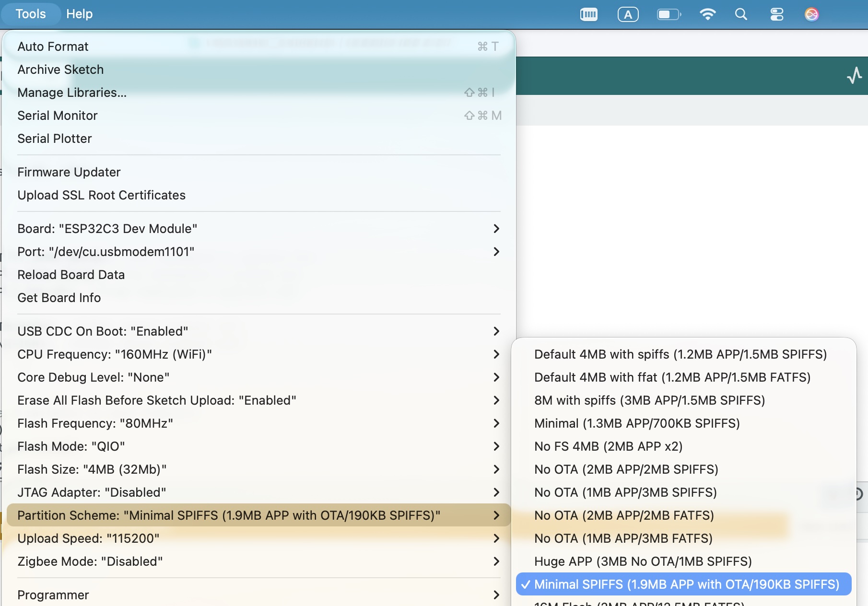The image size is (868, 606).
Task: Open the Siri icon in menu bar
Action: [811, 14]
